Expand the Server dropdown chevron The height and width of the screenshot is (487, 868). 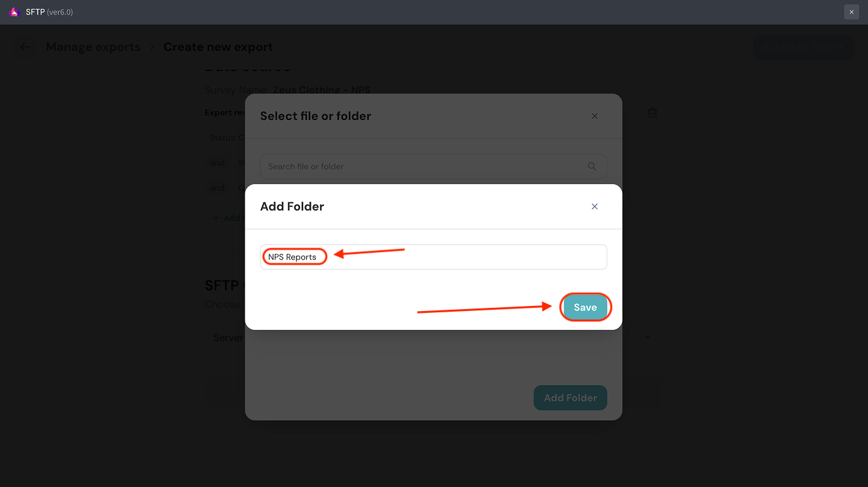[x=648, y=337]
